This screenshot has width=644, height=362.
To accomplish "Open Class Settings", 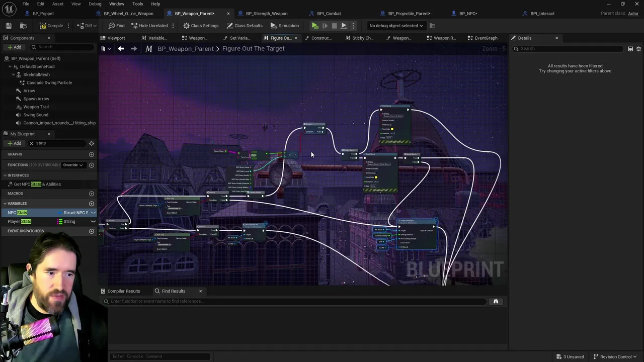I will 201,26.
